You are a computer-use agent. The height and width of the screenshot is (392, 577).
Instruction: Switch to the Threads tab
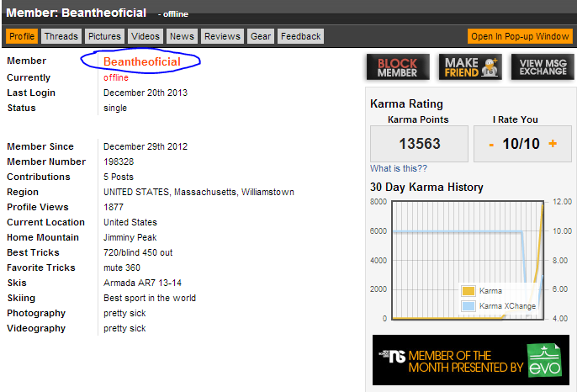[61, 36]
